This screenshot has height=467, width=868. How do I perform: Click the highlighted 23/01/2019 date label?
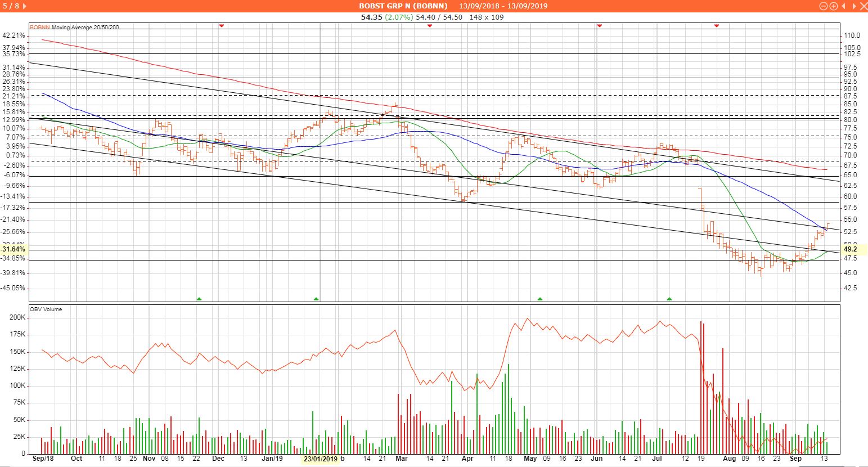(x=320, y=459)
